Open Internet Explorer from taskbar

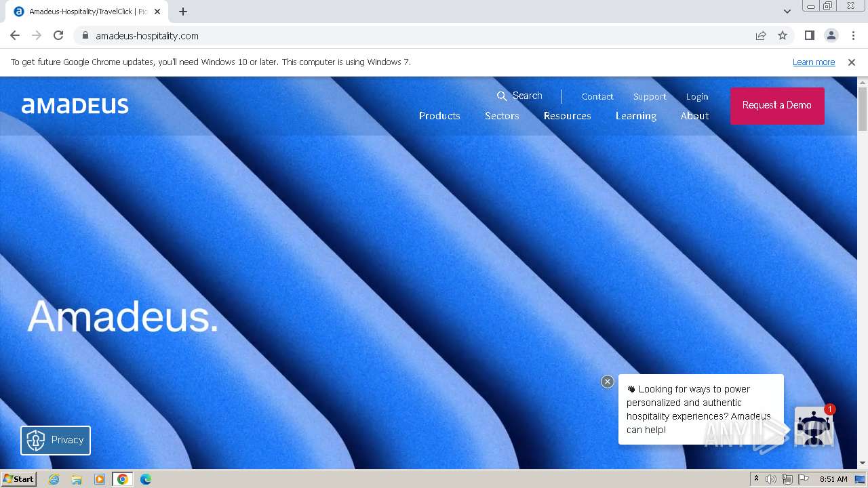tap(54, 479)
